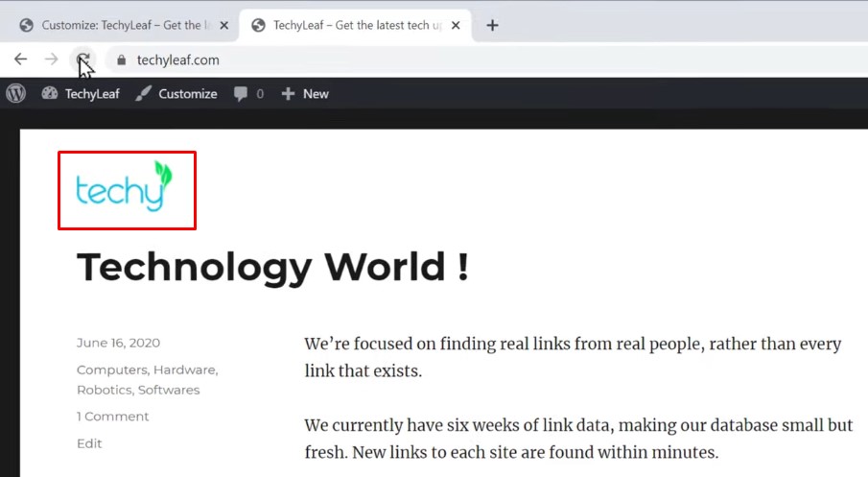
Task: Open the TechyLeaf dashboard menu
Action: pos(81,93)
